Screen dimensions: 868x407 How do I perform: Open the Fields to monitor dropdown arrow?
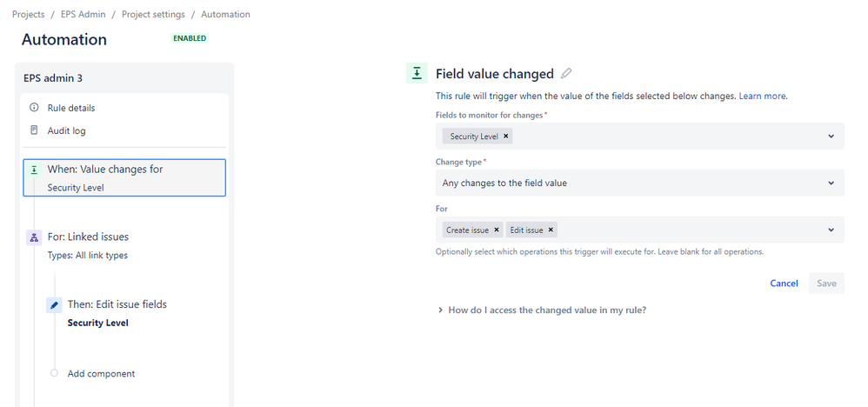[831, 137]
